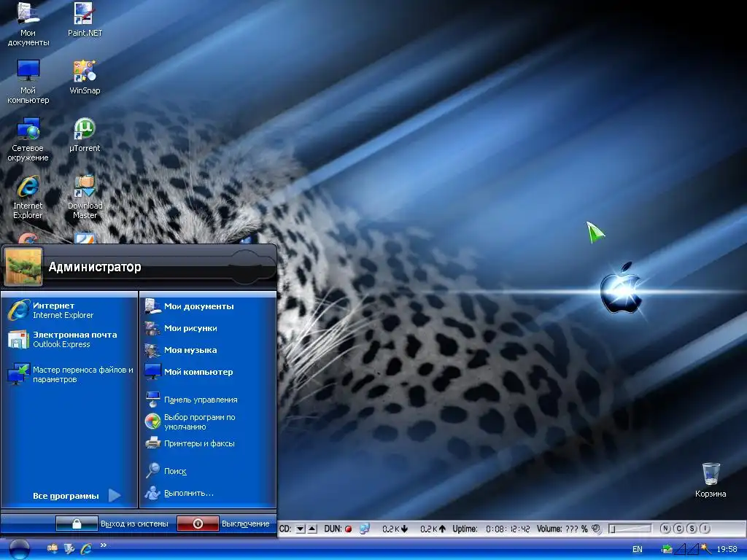
Task: Click the round Start orb button
Action: (20, 549)
